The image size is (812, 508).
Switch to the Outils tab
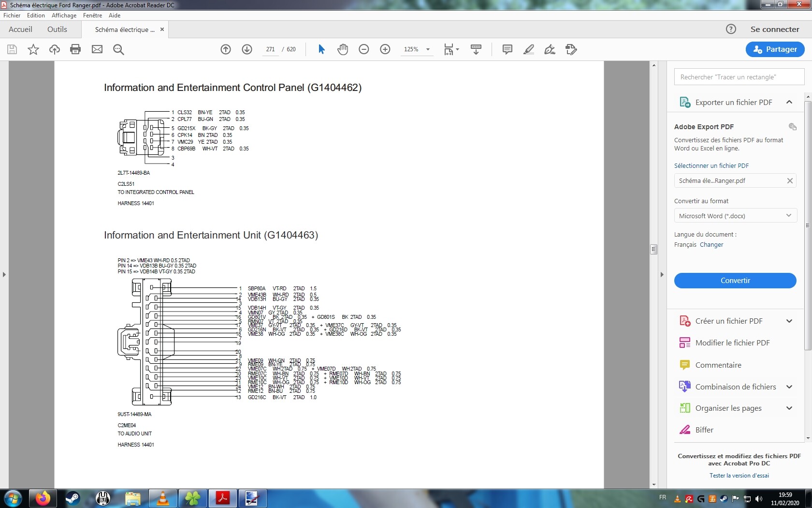[x=57, y=29]
